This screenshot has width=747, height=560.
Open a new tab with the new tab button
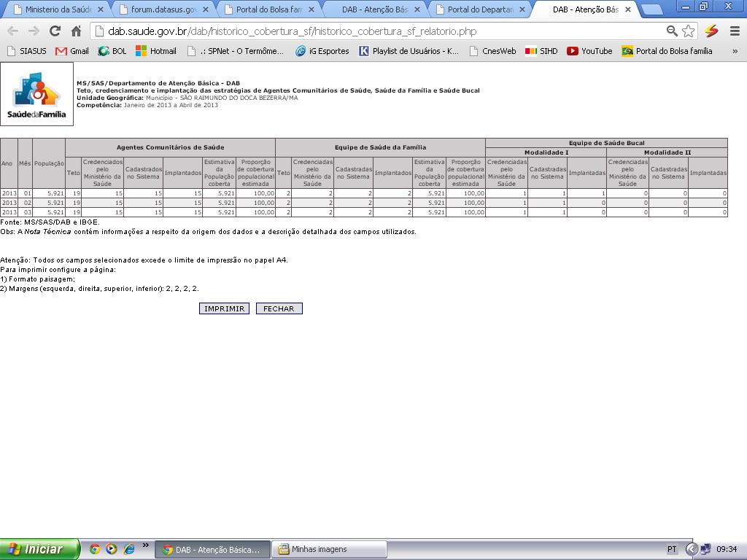coord(652,9)
